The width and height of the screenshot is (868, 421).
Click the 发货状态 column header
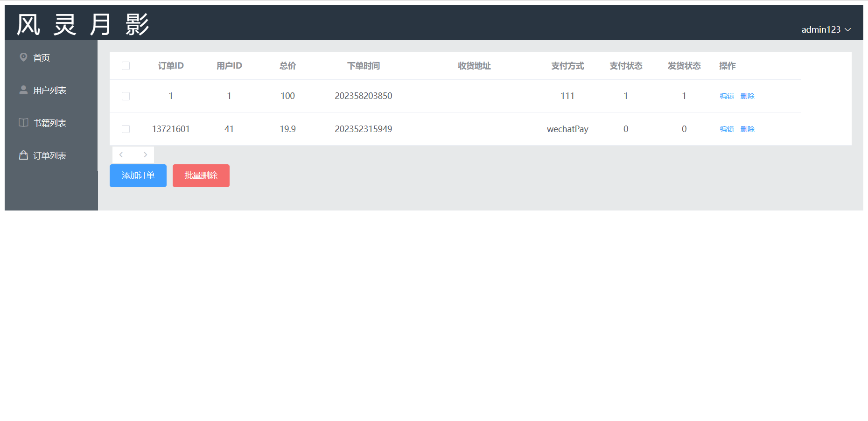tap(684, 66)
